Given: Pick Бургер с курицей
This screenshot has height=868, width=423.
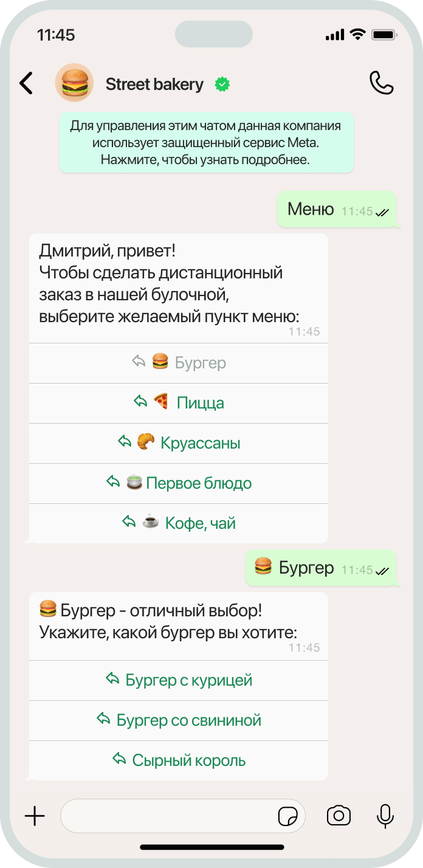Looking at the screenshot, I should [179, 680].
